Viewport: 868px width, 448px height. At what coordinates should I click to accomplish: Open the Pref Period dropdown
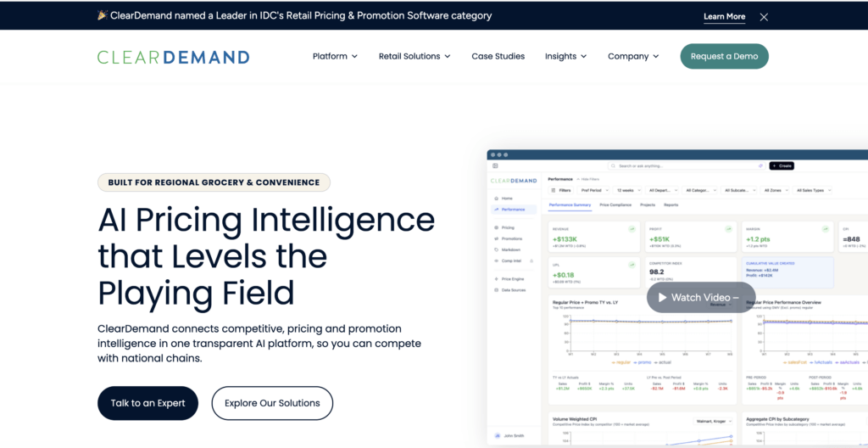click(593, 190)
